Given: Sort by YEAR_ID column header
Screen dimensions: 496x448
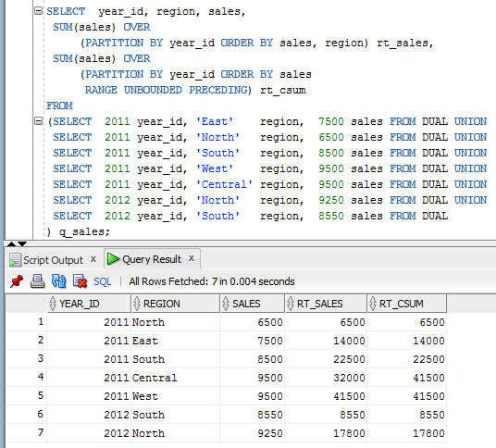Looking at the screenshot, I should pos(89,304).
